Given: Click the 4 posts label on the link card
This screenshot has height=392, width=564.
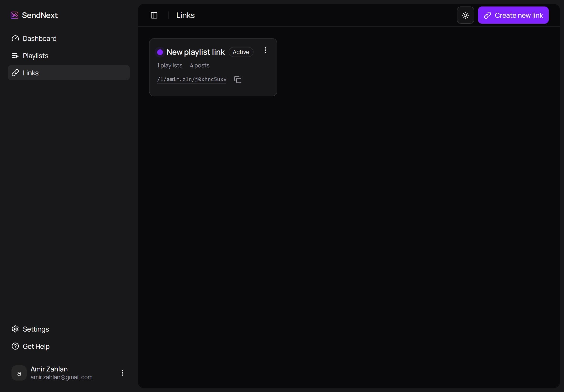Looking at the screenshot, I should click(x=199, y=65).
